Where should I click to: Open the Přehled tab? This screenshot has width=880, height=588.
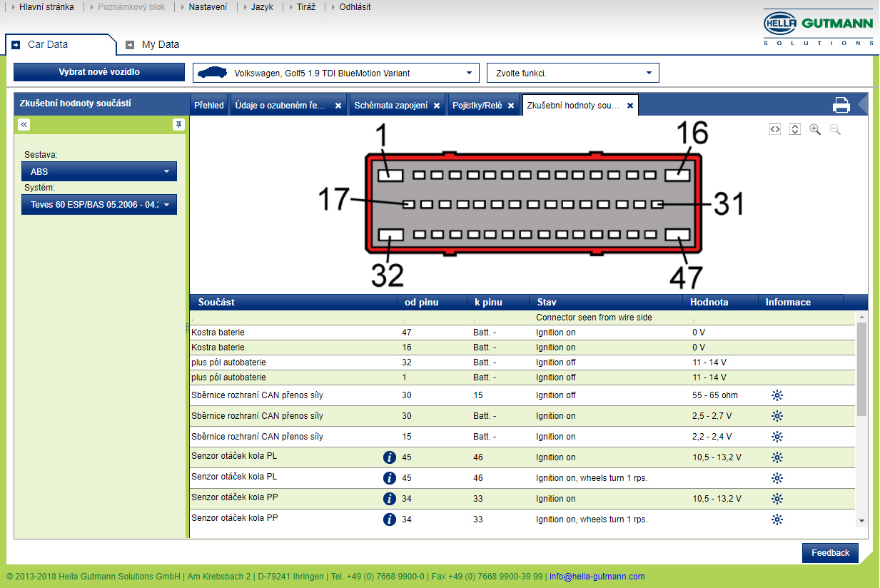(209, 106)
